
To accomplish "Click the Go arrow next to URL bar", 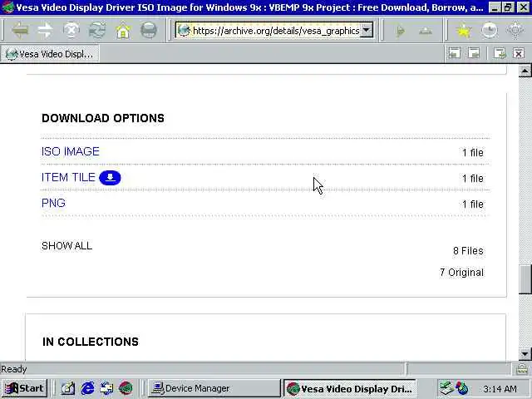I will coord(401,31).
